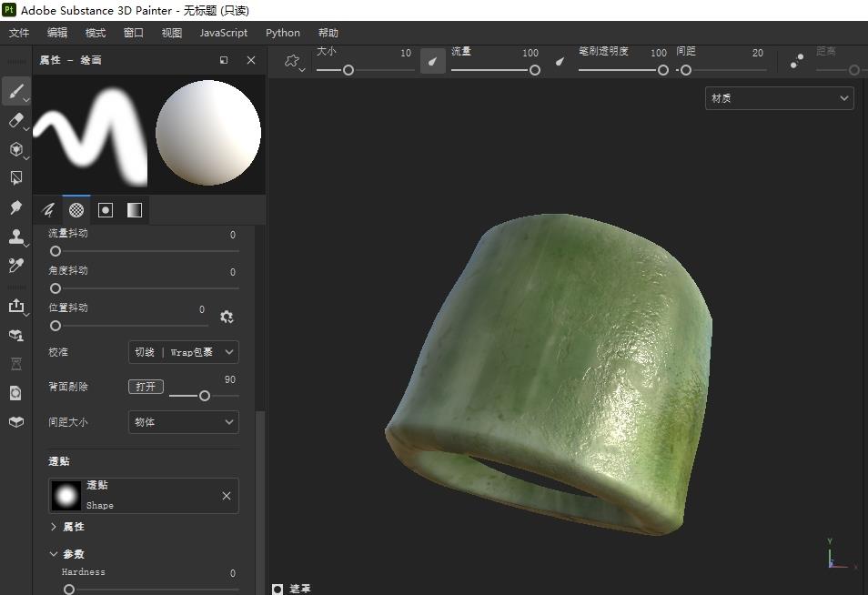Click the 流量 value 100

530,53
